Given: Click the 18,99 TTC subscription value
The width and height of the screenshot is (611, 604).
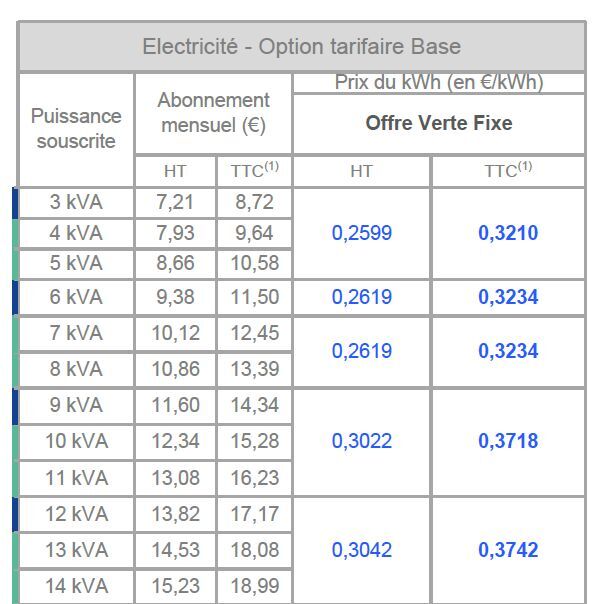Looking at the screenshot, I should [x=254, y=586].
